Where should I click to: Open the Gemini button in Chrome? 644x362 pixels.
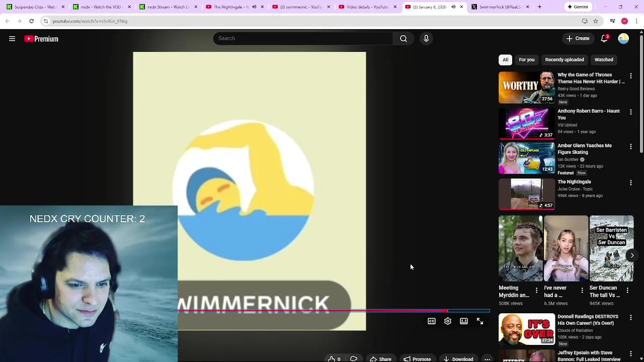coord(577,7)
